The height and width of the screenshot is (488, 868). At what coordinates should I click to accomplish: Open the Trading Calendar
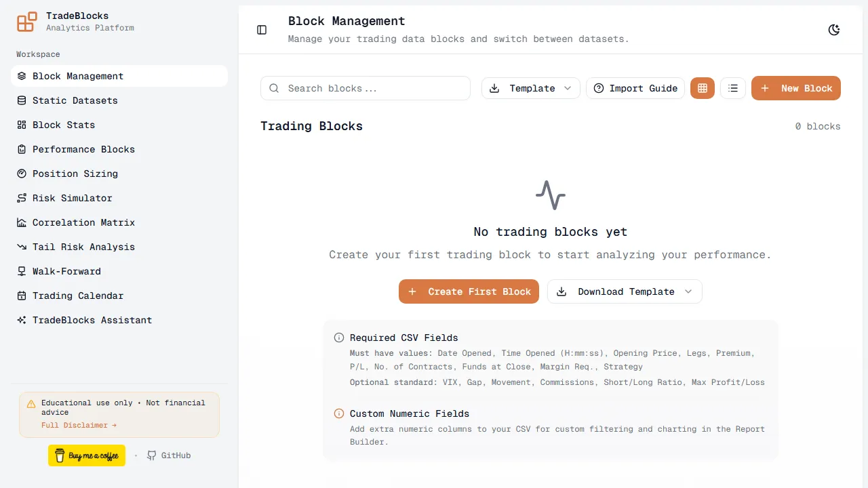pos(77,296)
